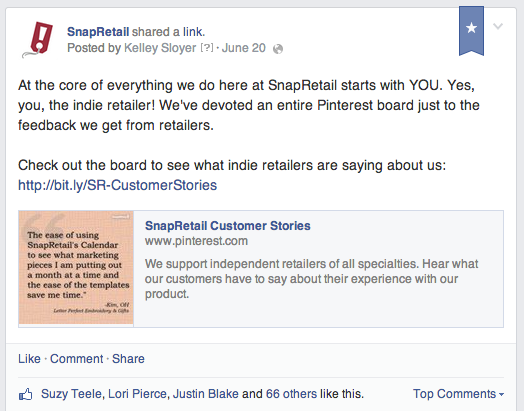Expand the Top Comments sort dropdown
The width and height of the screenshot is (524, 411).
[x=458, y=394]
